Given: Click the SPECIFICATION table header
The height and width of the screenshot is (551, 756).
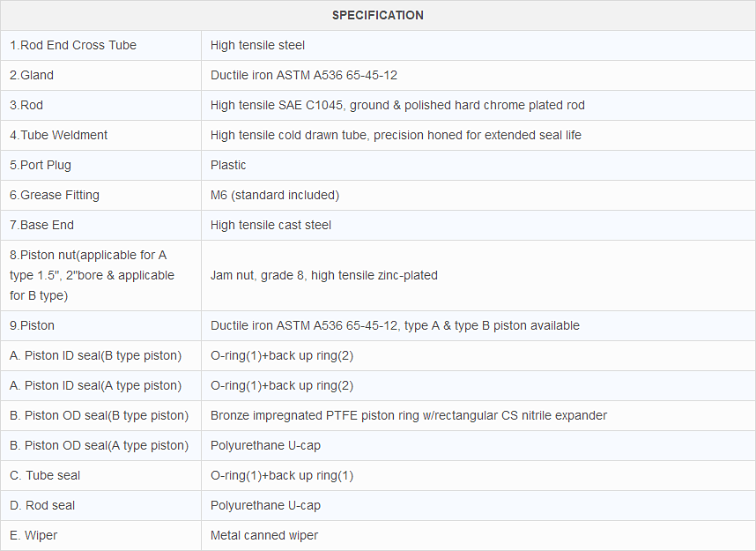Looking at the screenshot, I should (377, 15).
